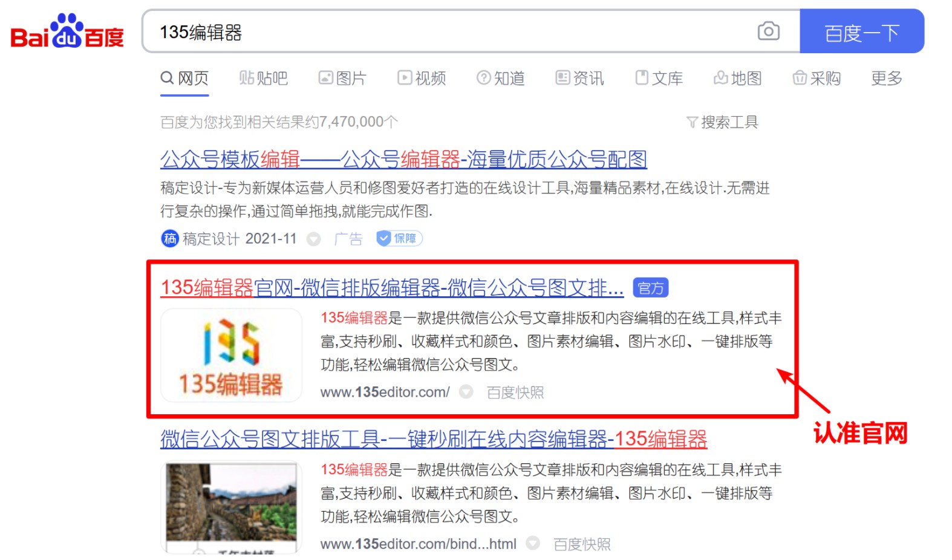Expand dropdown arrow beside bind...html URL
Viewport: 952px width, 560px height.
[532, 544]
